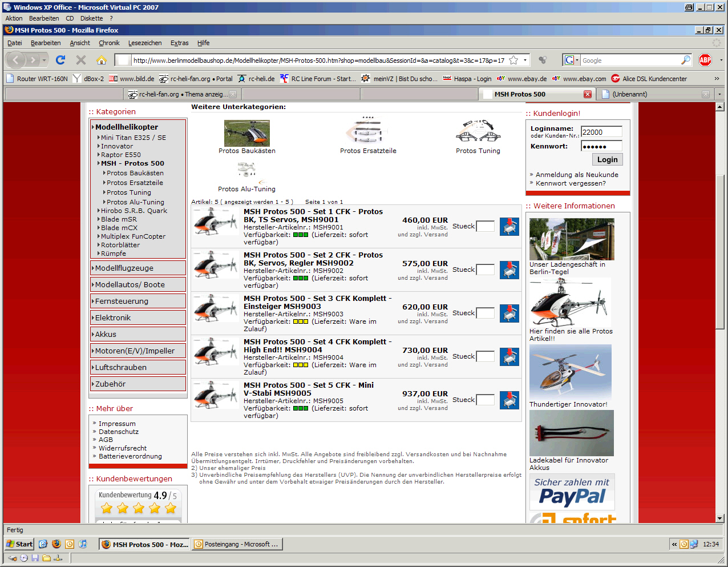Open the Protos Ersatzteile category image

[368, 131]
